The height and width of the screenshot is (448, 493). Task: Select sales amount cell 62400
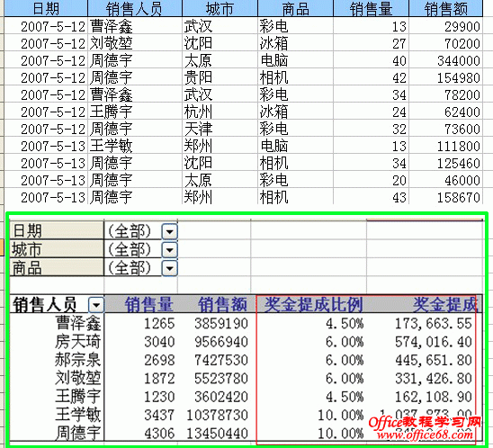[x=445, y=112]
